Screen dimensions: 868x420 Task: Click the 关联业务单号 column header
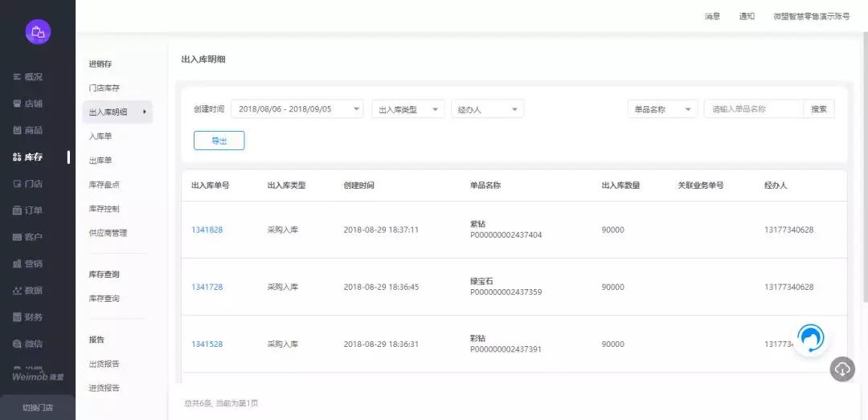tap(700, 186)
